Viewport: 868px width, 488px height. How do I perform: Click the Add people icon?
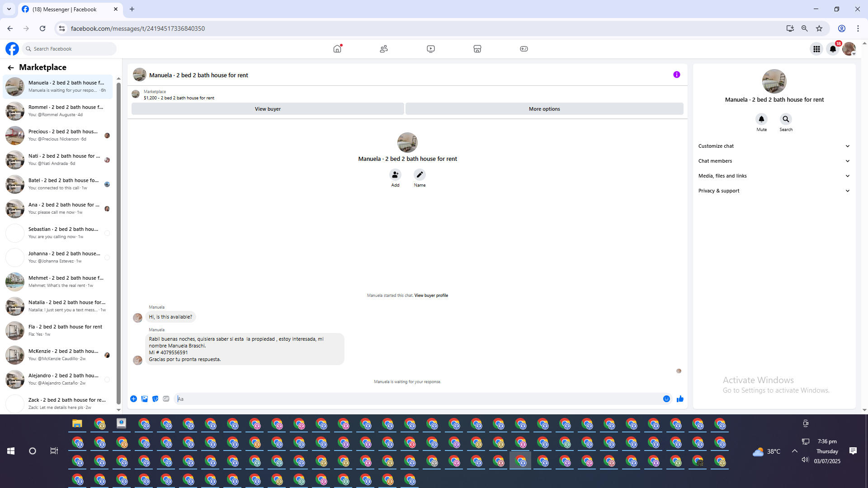pyautogui.click(x=395, y=175)
